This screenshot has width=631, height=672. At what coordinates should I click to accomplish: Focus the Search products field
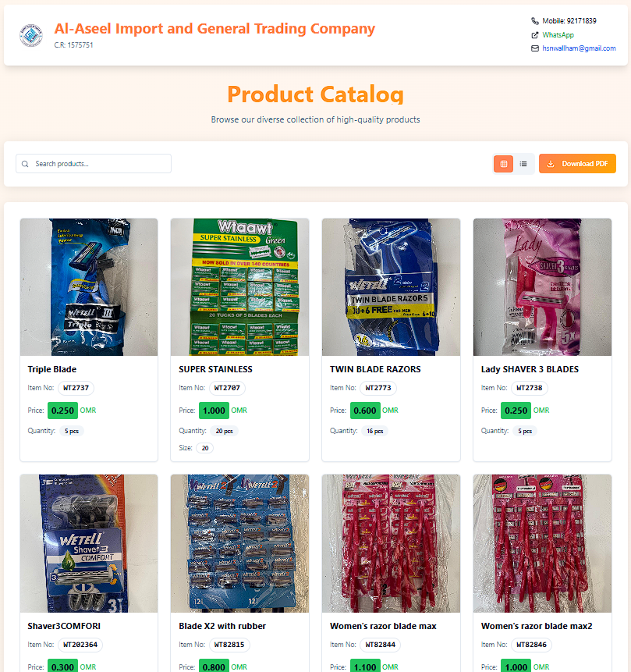[x=94, y=164]
